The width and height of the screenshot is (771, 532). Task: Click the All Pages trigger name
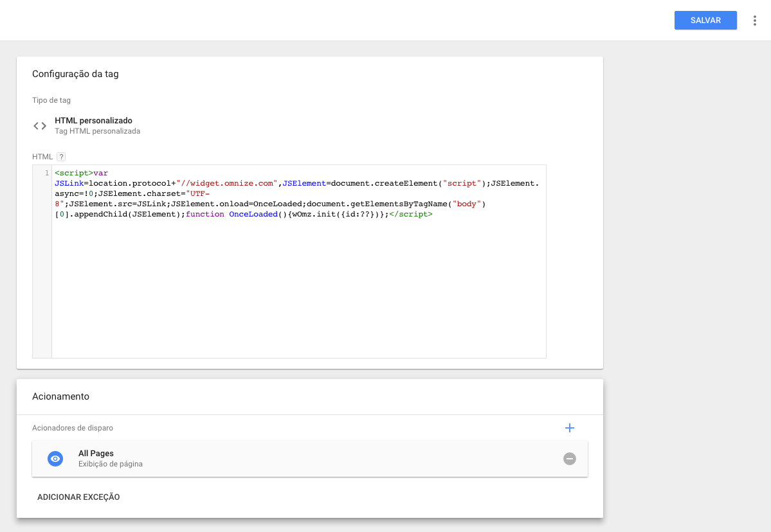(96, 454)
